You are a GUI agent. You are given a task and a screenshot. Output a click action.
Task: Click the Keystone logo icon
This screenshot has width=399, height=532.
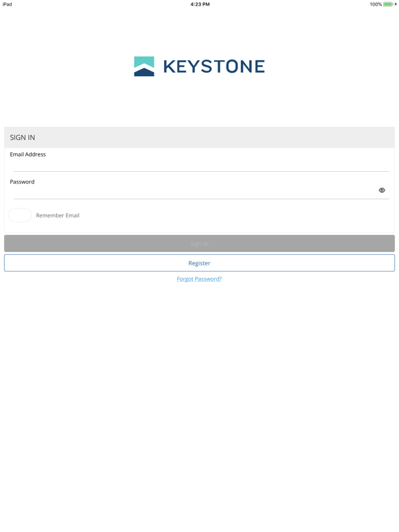tap(144, 66)
